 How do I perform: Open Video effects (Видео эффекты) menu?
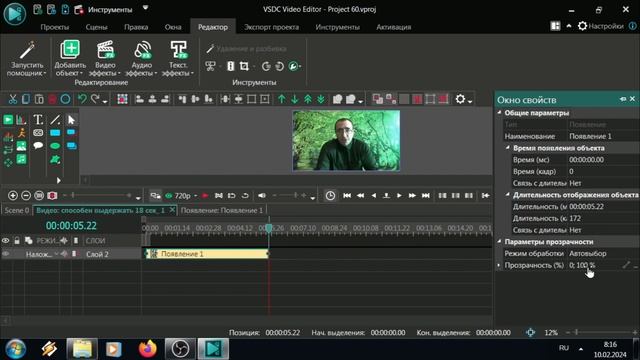coord(105,58)
